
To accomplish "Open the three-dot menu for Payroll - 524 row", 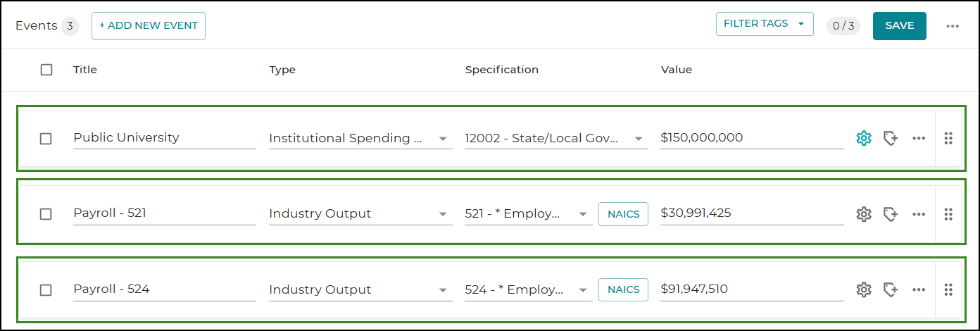I will pyautogui.click(x=919, y=289).
